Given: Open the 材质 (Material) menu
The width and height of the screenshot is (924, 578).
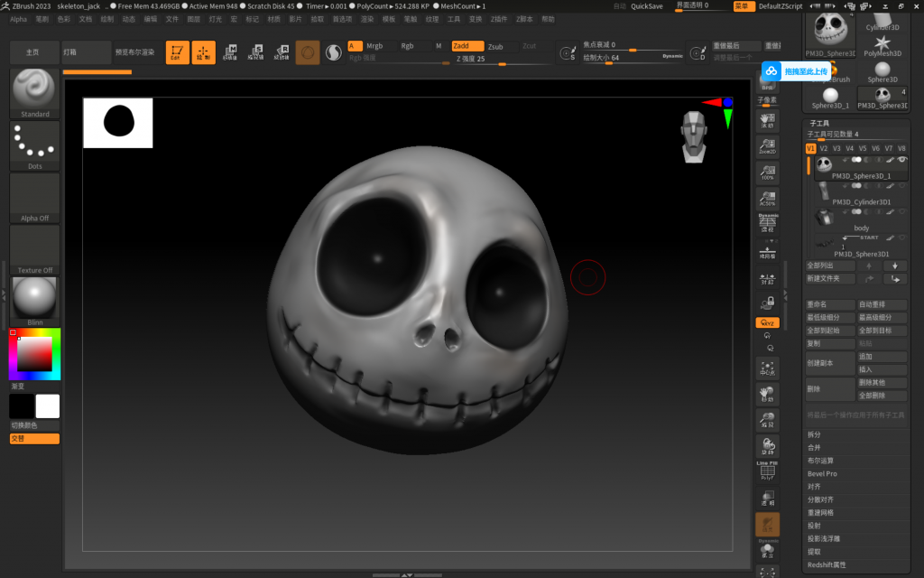Looking at the screenshot, I should (x=274, y=19).
